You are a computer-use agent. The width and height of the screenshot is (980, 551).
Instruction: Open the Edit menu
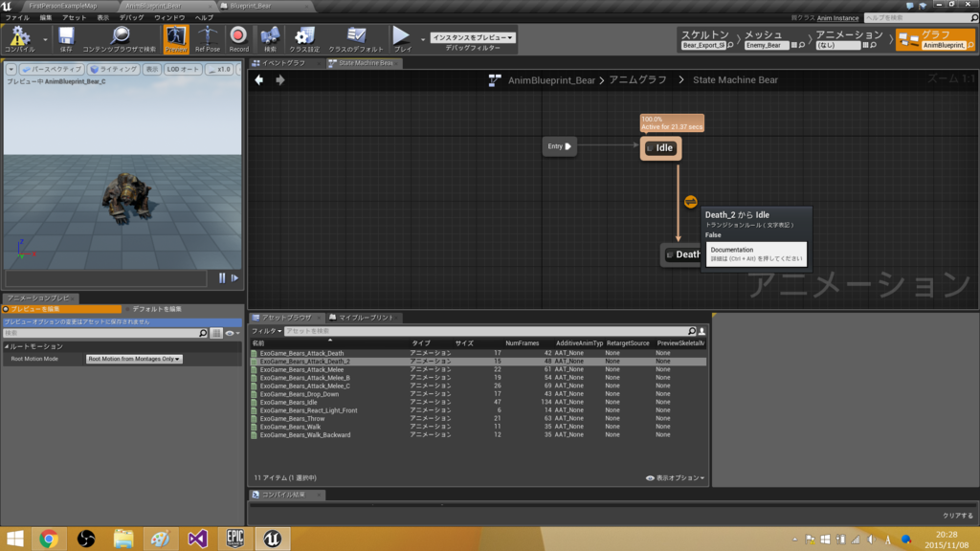(46, 17)
